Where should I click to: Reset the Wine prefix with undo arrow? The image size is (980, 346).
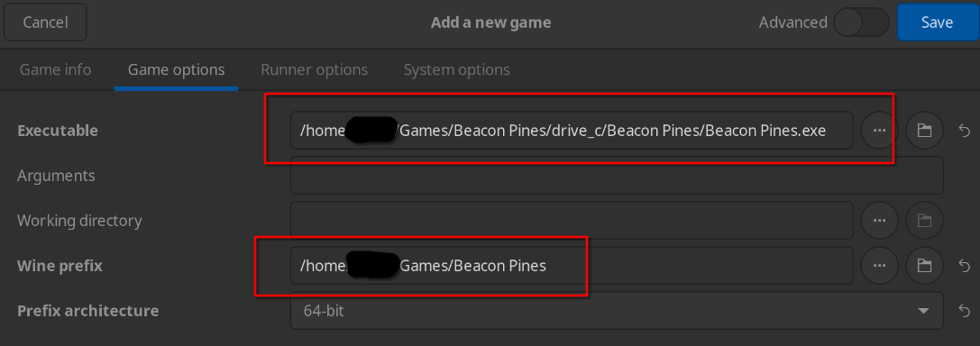coord(965,266)
